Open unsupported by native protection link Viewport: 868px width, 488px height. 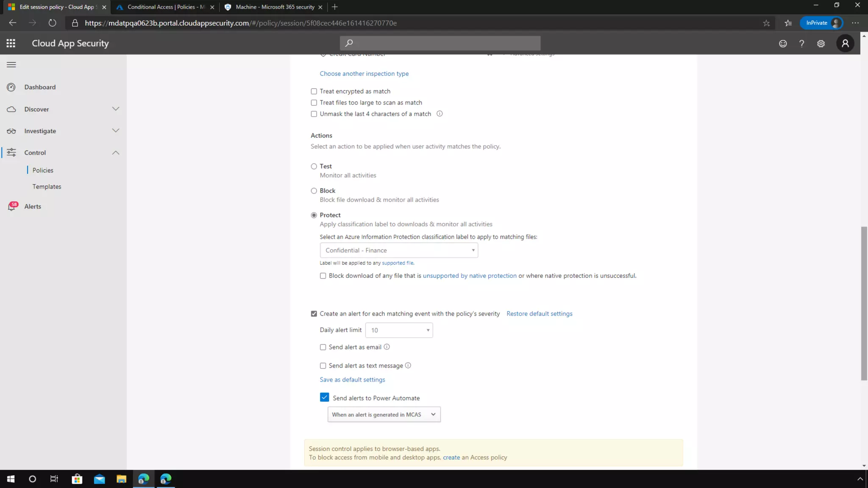point(470,276)
